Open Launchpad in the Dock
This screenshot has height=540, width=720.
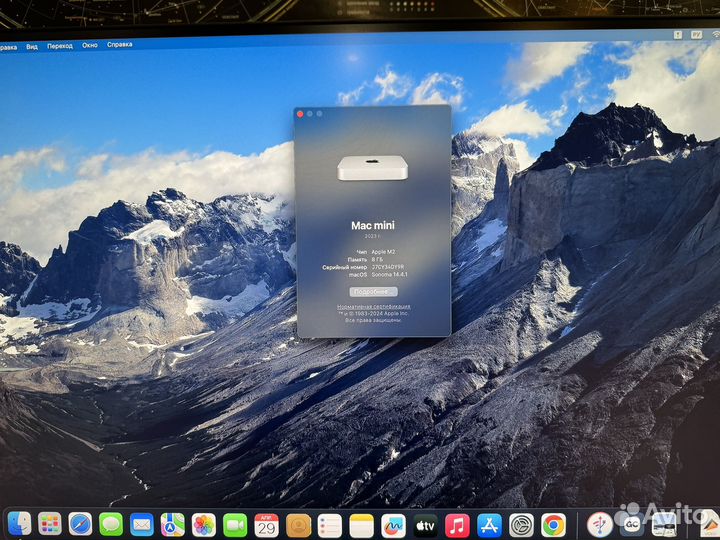point(50,524)
